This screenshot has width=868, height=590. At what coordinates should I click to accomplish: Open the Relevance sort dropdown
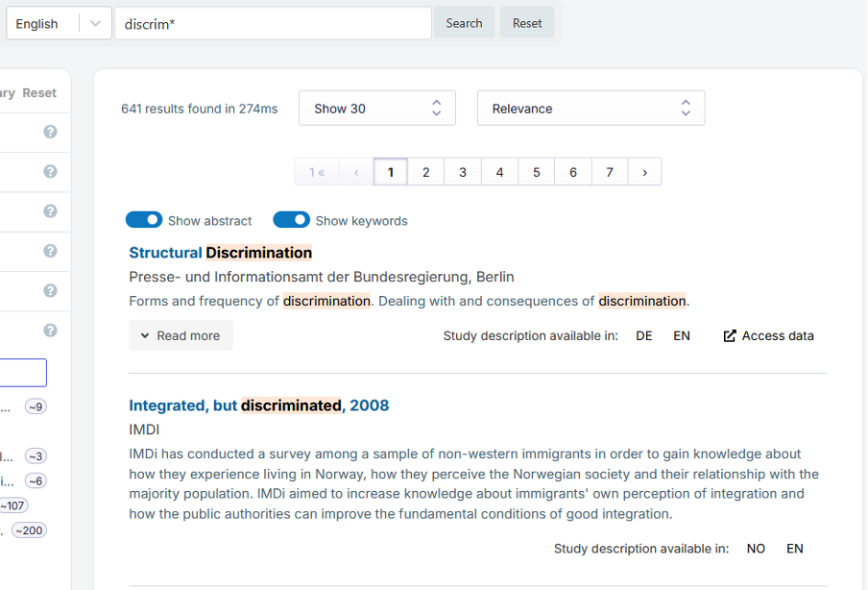(591, 109)
